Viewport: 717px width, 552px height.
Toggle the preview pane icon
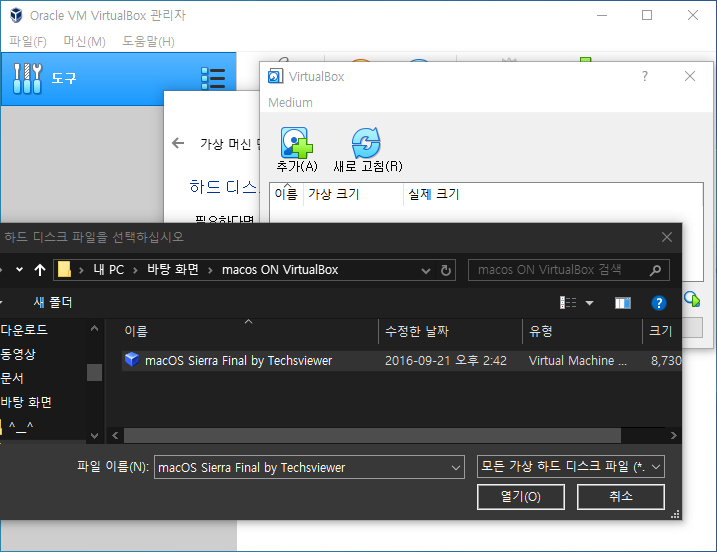click(623, 303)
